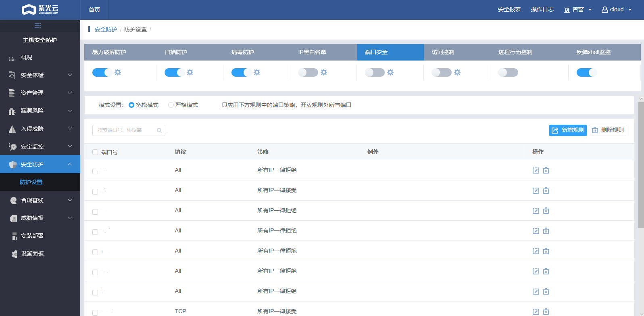The image size is (644, 316).
Task: Click the 安全体检 sidebar icon
Action: click(12, 75)
